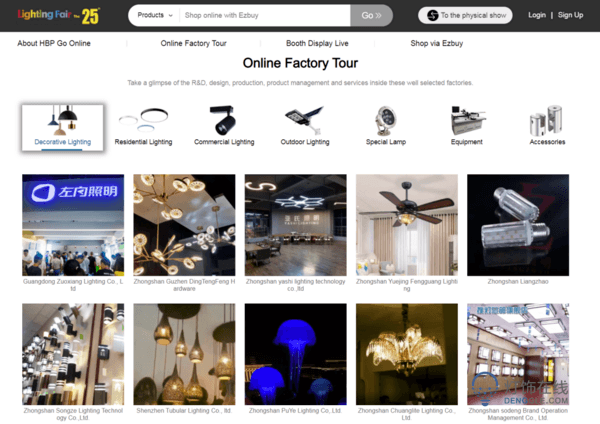Go to Shop via Ezbuy menu
600x424 pixels.
tap(437, 43)
